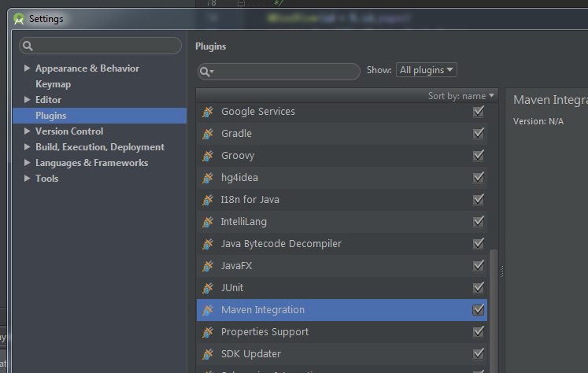
Task: Toggle the IntelliLang checkbox
Action: click(x=479, y=222)
